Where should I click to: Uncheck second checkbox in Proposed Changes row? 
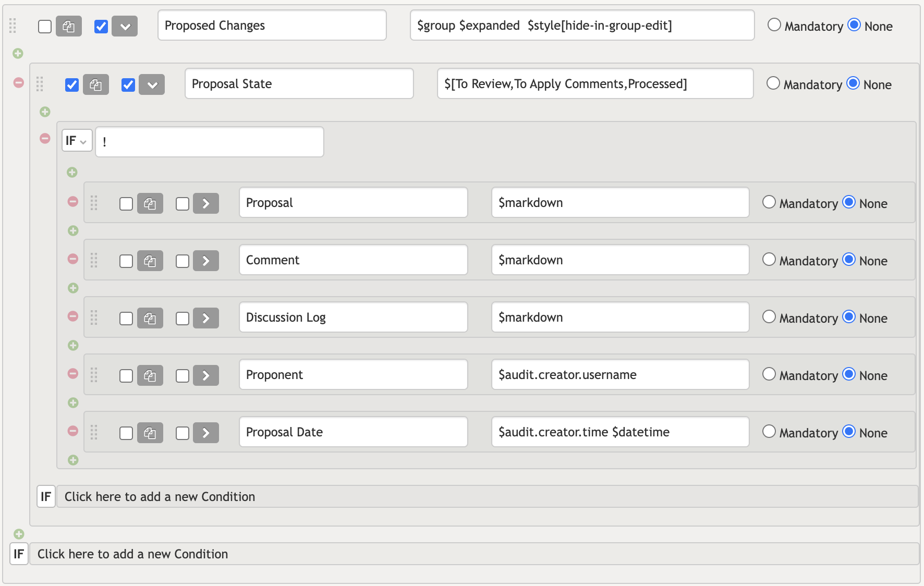tap(101, 26)
